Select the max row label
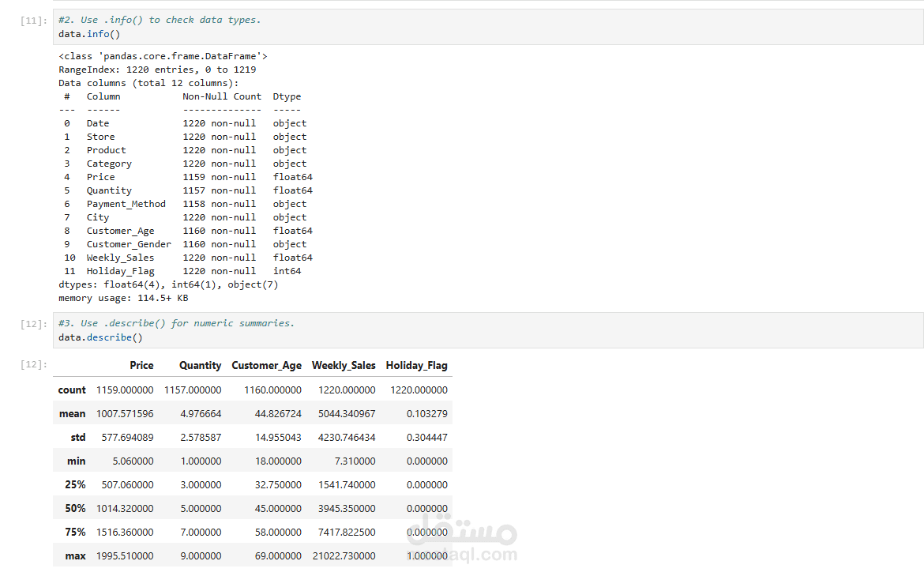 [76, 555]
